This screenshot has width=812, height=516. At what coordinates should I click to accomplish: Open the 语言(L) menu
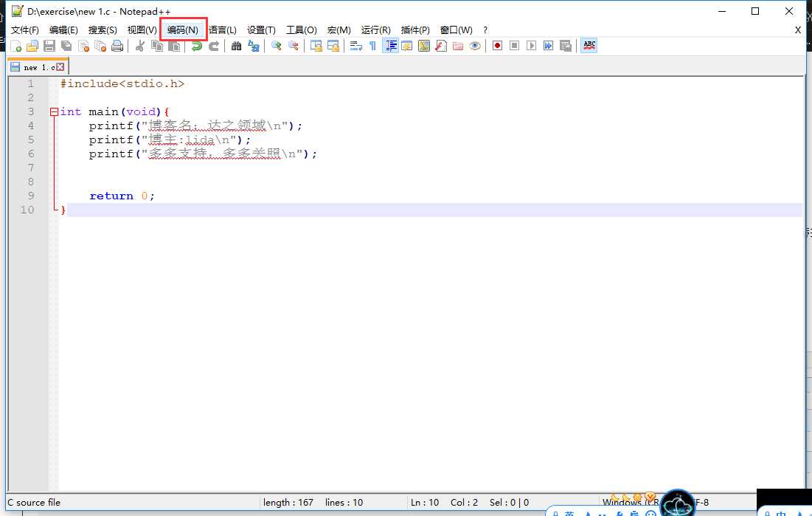(x=223, y=30)
